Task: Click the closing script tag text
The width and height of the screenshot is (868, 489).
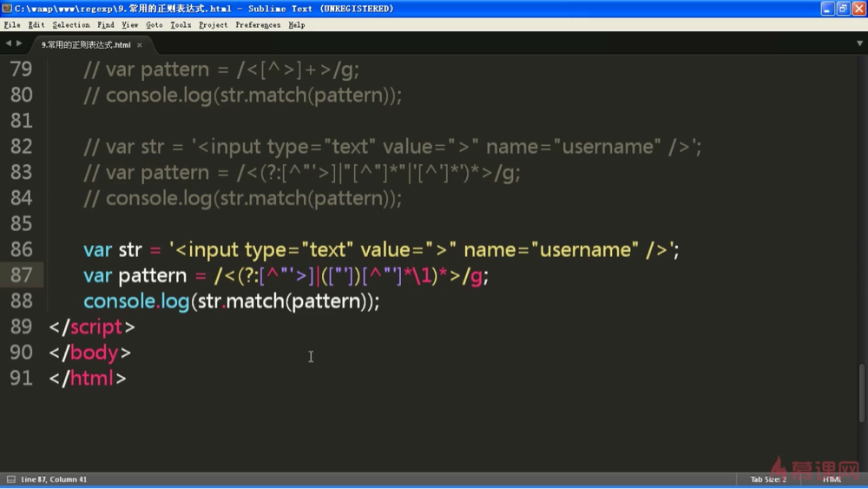Action: [92, 327]
